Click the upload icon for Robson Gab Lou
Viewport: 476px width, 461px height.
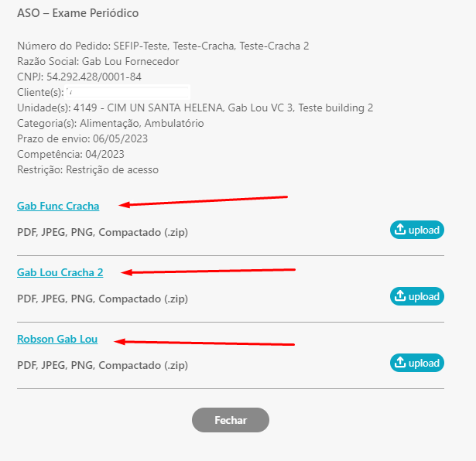click(417, 363)
